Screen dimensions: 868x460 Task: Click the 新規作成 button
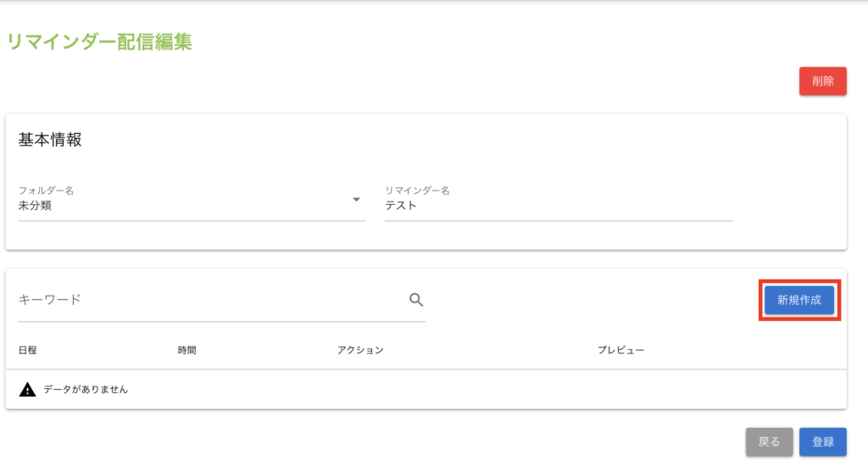[x=798, y=300]
